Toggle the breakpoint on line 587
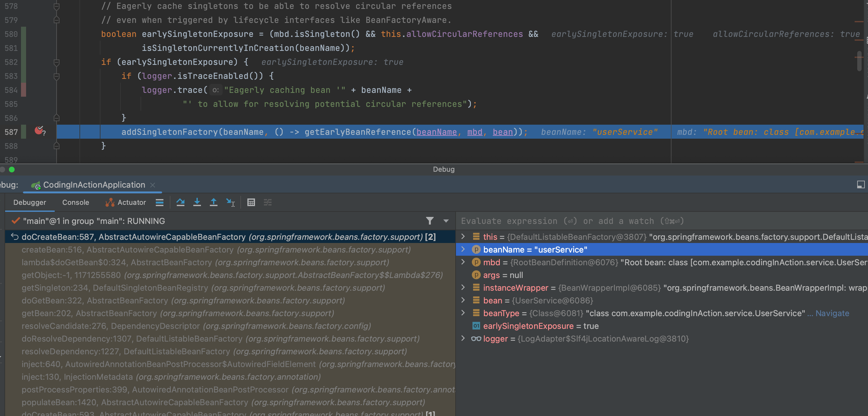Image resolution: width=868 pixels, height=416 pixels. [x=39, y=131]
